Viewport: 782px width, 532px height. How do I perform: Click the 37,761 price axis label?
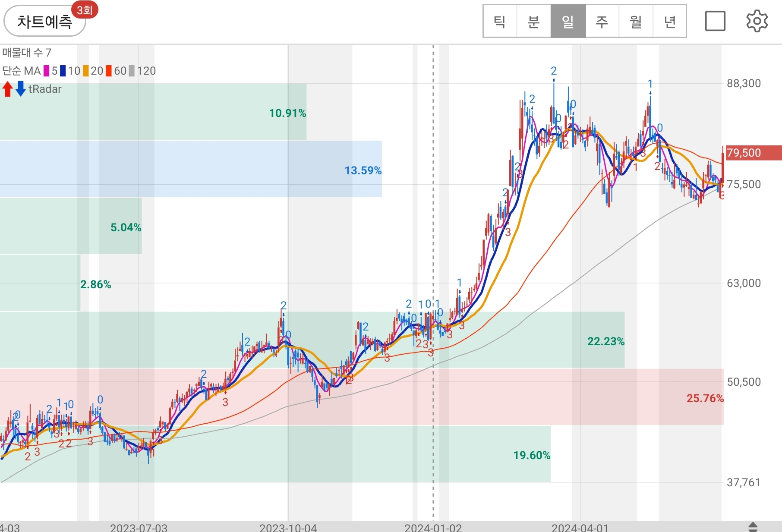(x=744, y=482)
